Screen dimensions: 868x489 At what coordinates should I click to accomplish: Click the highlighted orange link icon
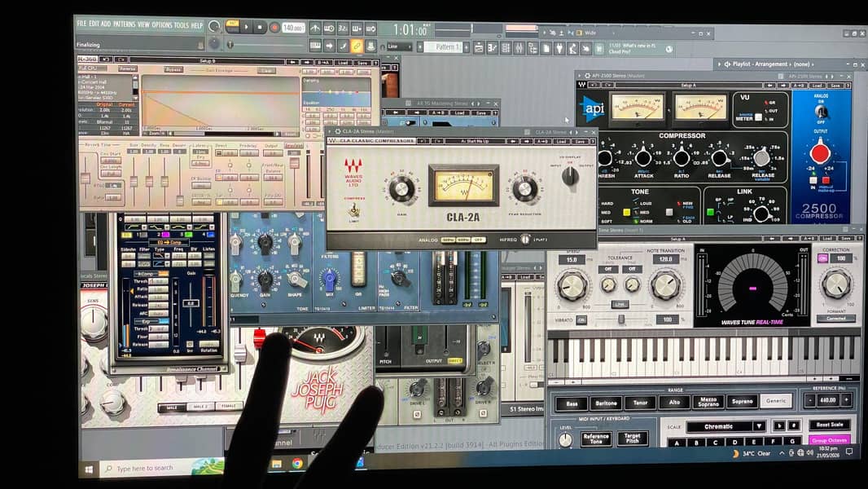(357, 46)
